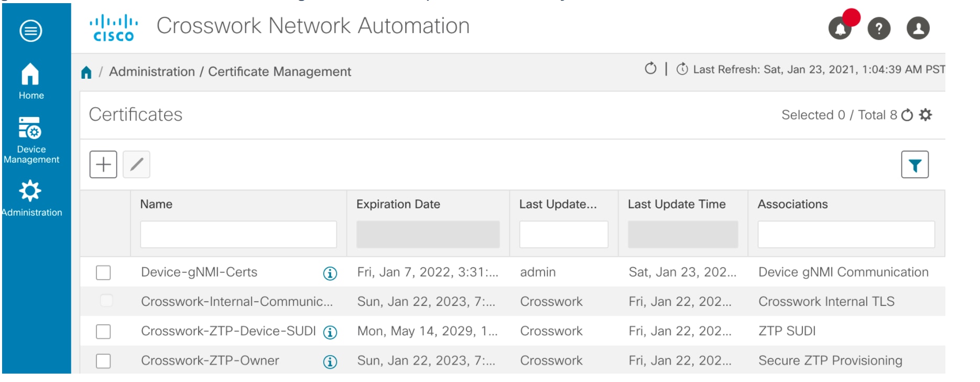Open the user profile icon

tap(918, 28)
